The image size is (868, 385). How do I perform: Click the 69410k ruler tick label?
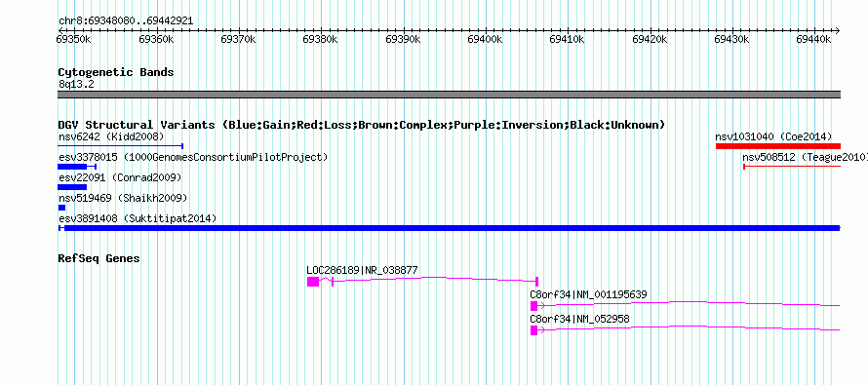(568, 39)
